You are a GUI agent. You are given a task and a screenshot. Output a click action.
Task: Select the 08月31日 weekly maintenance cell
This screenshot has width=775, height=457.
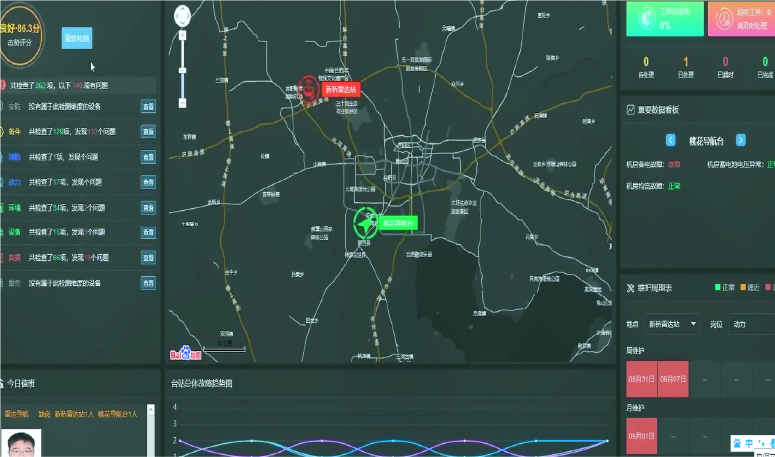[641, 379]
